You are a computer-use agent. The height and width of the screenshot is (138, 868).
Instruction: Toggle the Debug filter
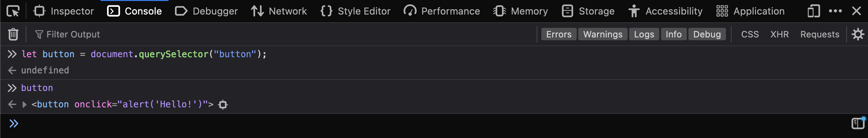[x=707, y=34]
